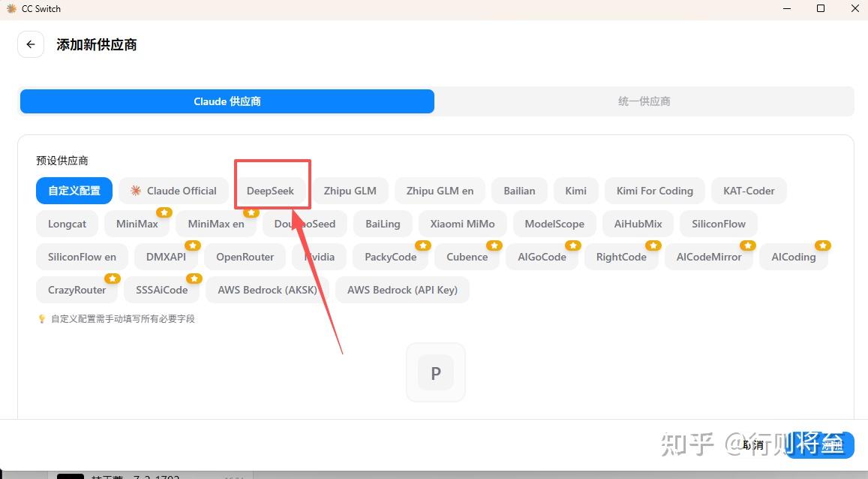
Task: Select SiliconFlow en preset
Action: [82, 257]
